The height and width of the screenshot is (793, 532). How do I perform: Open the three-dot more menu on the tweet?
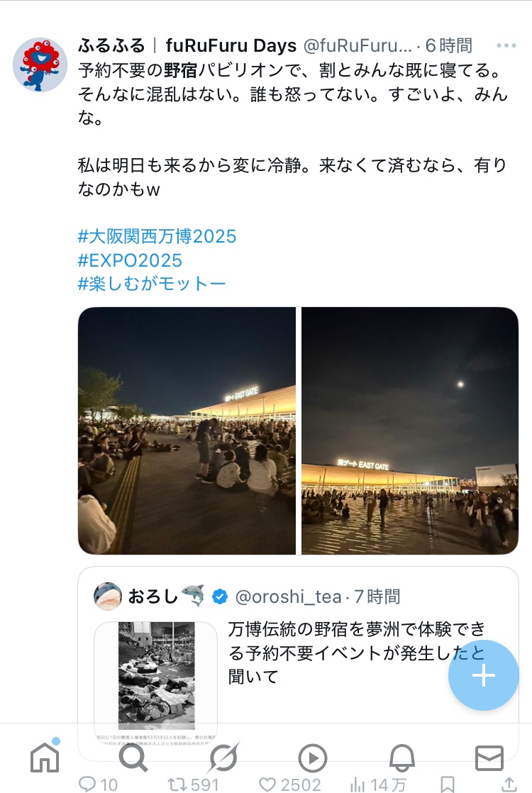pos(506,45)
